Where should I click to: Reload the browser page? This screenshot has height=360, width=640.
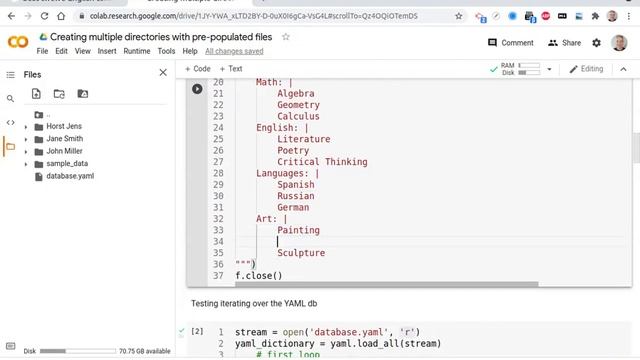44,16
